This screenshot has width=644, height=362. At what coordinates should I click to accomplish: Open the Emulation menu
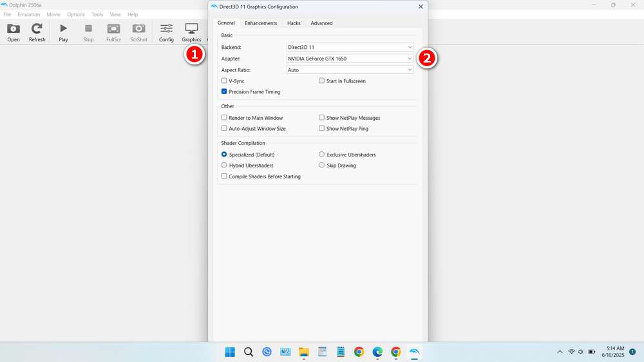point(29,14)
